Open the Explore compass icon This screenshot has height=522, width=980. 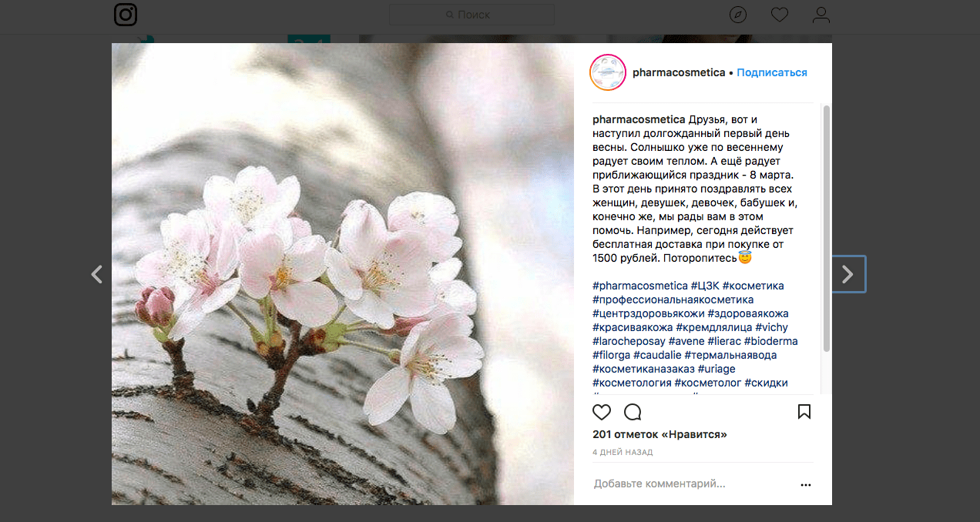click(738, 15)
